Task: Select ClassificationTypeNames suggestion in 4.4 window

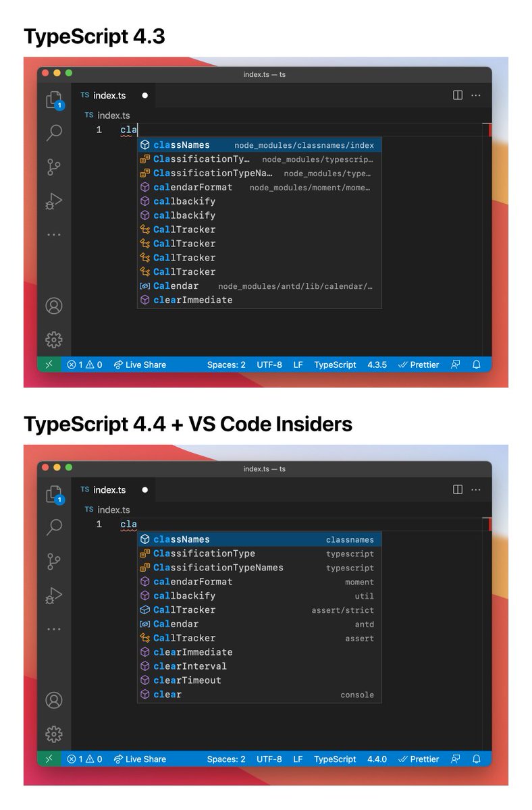Action: point(259,568)
